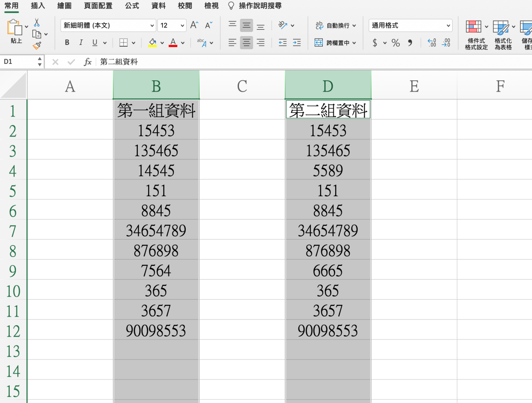Viewport: 532px width, 403px height.
Task: Switch to the 插入 ribbon tab
Action: [x=38, y=6]
